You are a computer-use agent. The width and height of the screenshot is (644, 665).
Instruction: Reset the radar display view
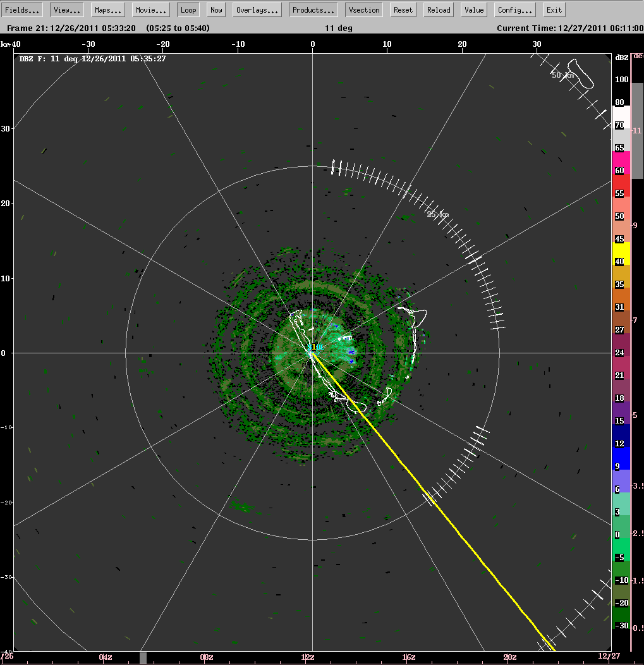point(403,9)
